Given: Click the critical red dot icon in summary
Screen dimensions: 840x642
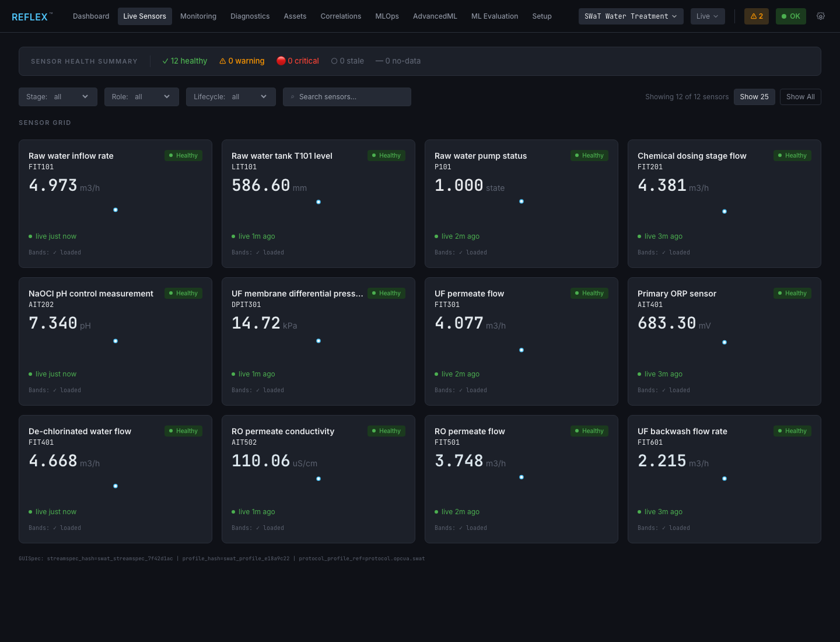Looking at the screenshot, I should click(x=281, y=61).
